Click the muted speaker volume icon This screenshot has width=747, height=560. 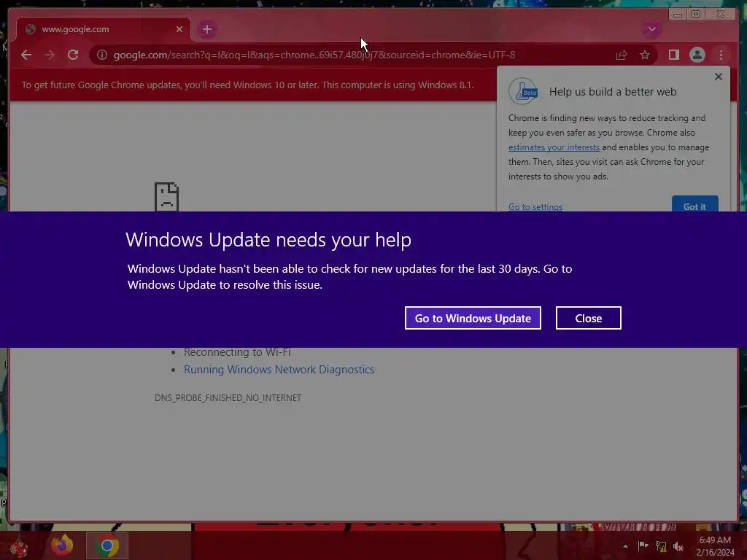pyautogui.click(x=678, y=546)
